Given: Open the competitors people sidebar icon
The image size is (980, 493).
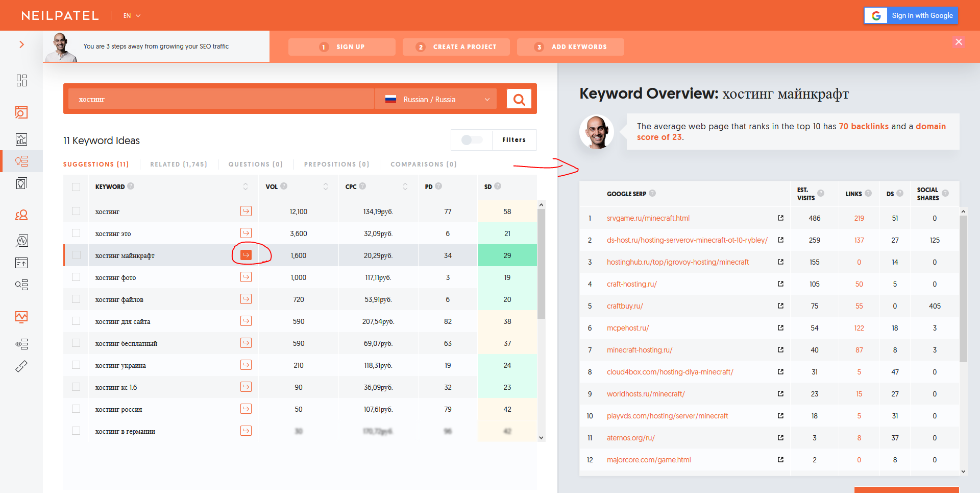Looking at the screenshot, I should pyautogui.click(x=21, y=215).
